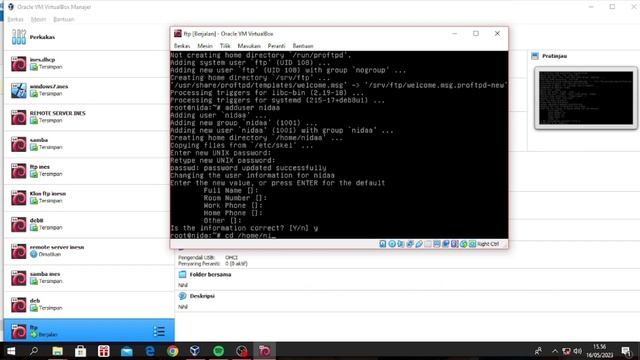The height and width of the screenshot is (360, 640).
Task: Open volume control in system tray
Action: (x=578, y=351)
